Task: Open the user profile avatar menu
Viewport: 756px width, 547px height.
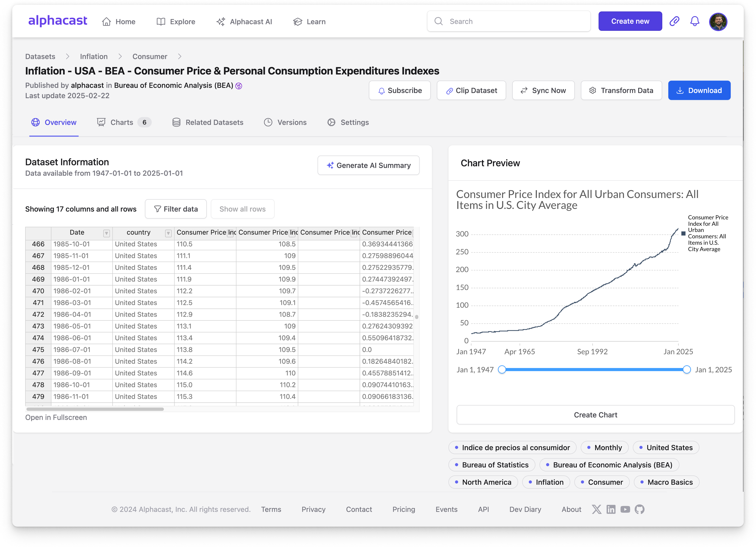Action: pyautogui.click(x=718, y=22)
